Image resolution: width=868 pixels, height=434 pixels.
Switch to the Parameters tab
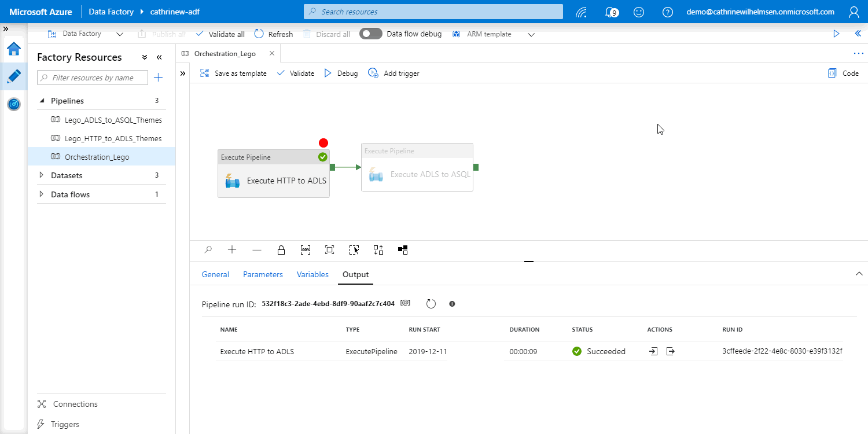tap(263, 274)
